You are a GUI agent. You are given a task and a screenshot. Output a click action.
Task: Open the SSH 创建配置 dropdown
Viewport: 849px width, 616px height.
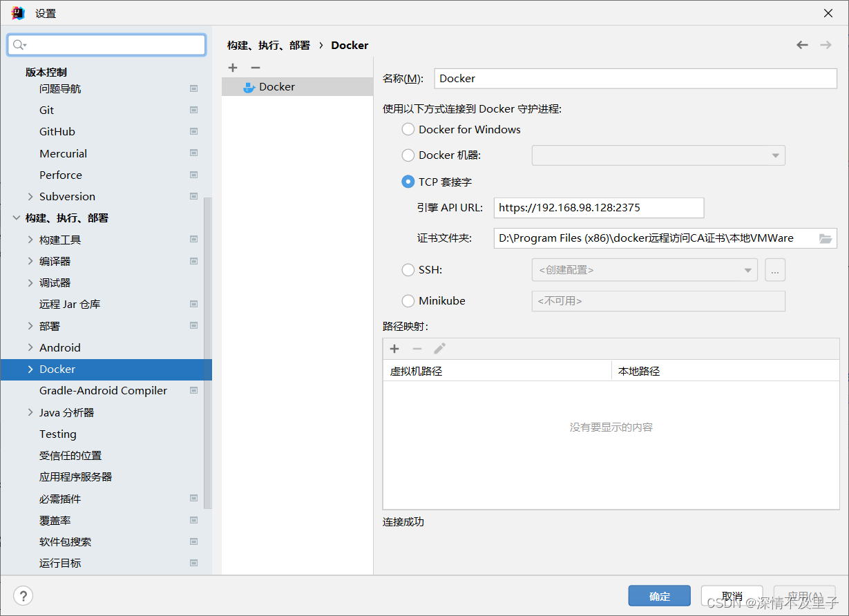click(645, 270)
